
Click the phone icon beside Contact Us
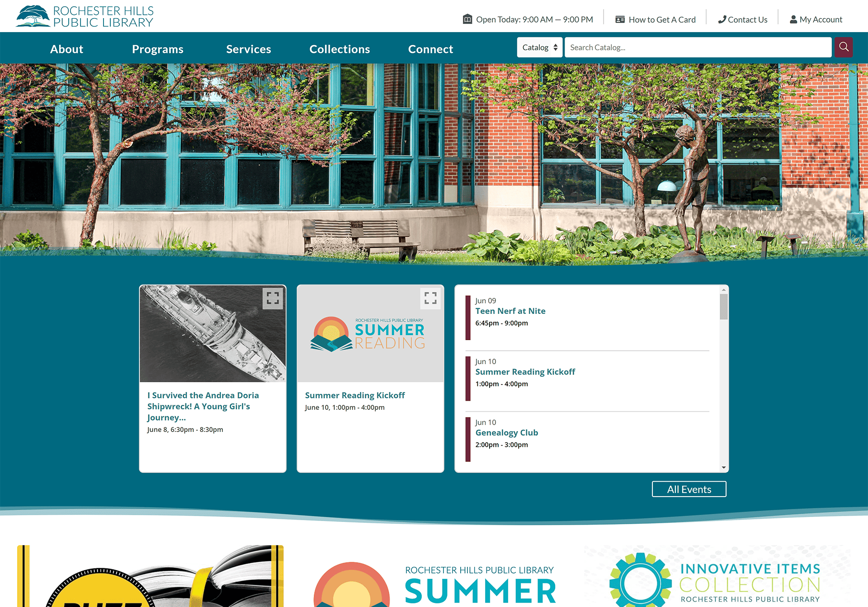tap(722, 19)
